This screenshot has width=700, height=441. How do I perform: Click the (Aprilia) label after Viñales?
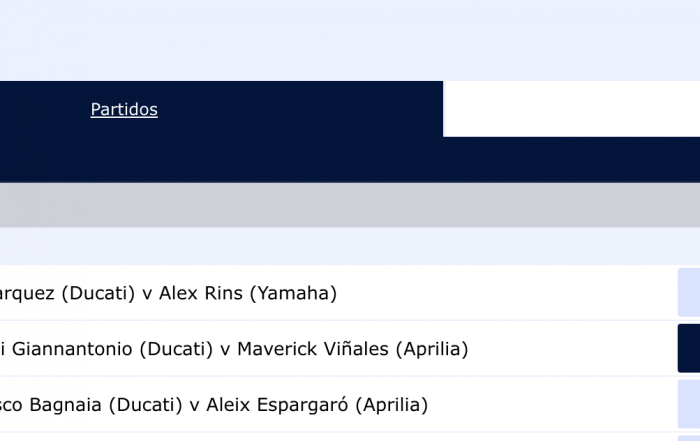[432, 349]
